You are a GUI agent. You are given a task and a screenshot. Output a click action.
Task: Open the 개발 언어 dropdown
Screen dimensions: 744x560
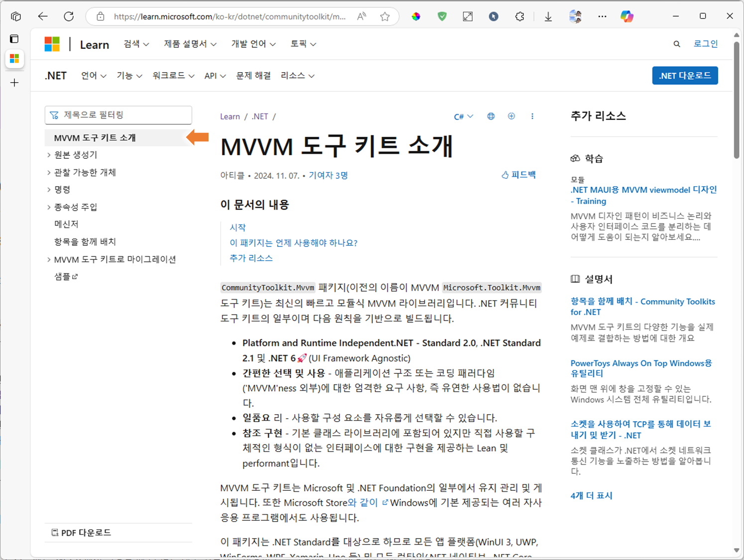253,44
